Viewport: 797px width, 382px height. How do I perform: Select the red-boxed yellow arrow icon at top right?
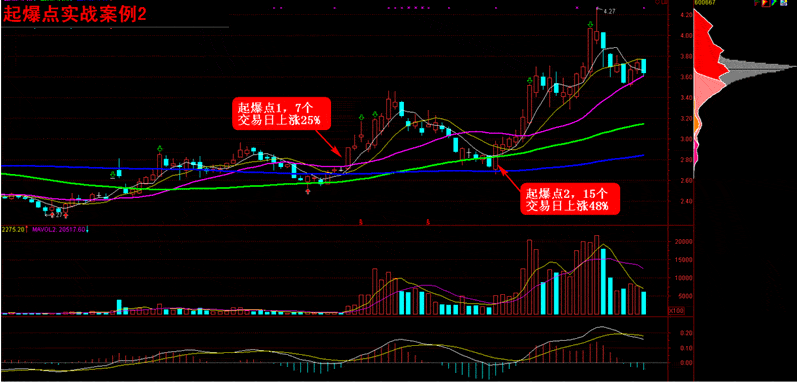(765, 3)
